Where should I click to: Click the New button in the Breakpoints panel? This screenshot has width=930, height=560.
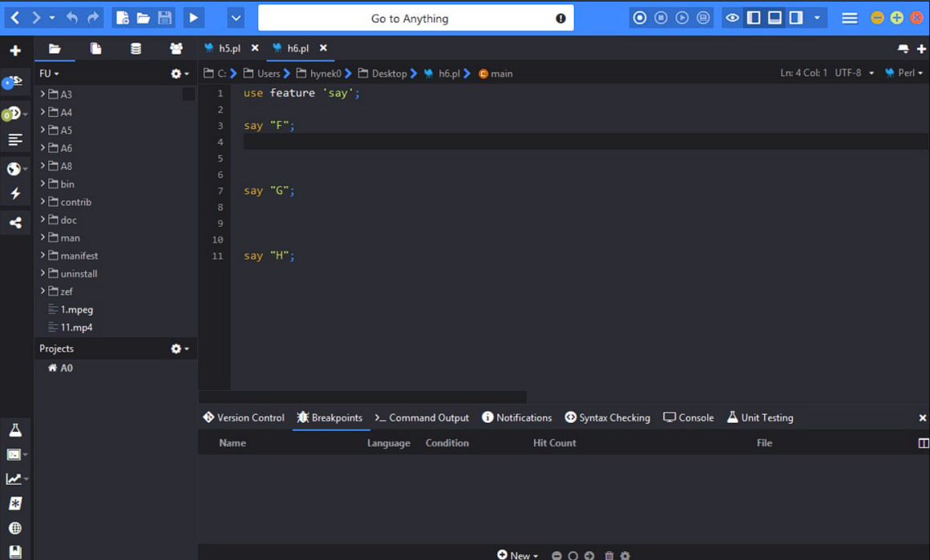click(517, 554)
